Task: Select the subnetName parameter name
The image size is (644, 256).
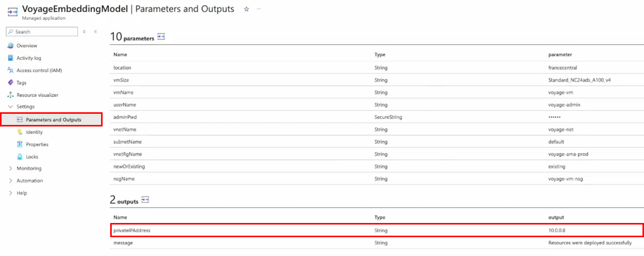Action: click(127, 142)
